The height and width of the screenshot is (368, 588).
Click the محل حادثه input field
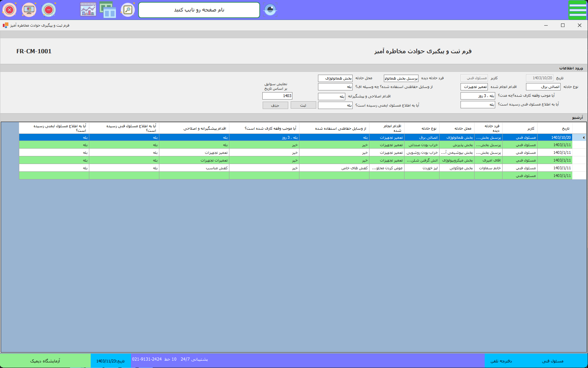coord(335,78)
